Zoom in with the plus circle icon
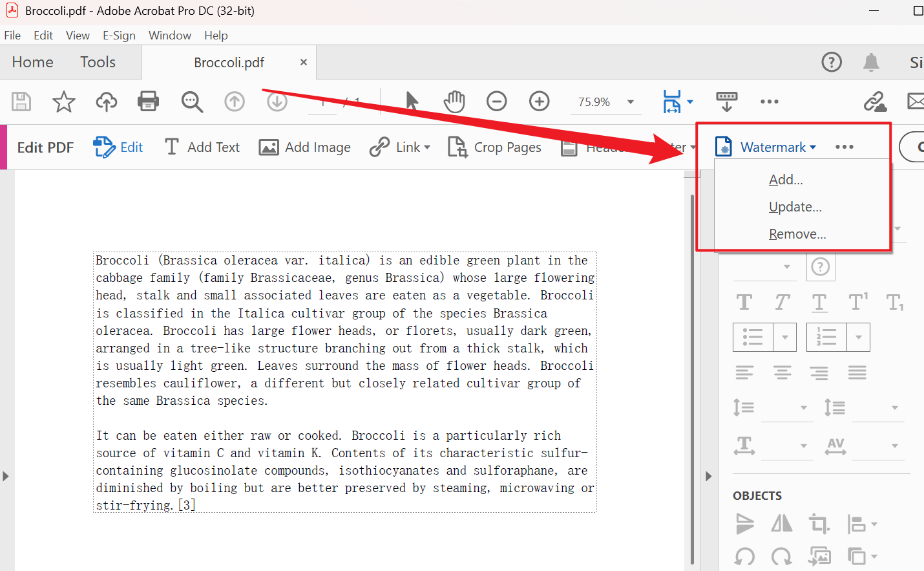 (x=539, y=102)
